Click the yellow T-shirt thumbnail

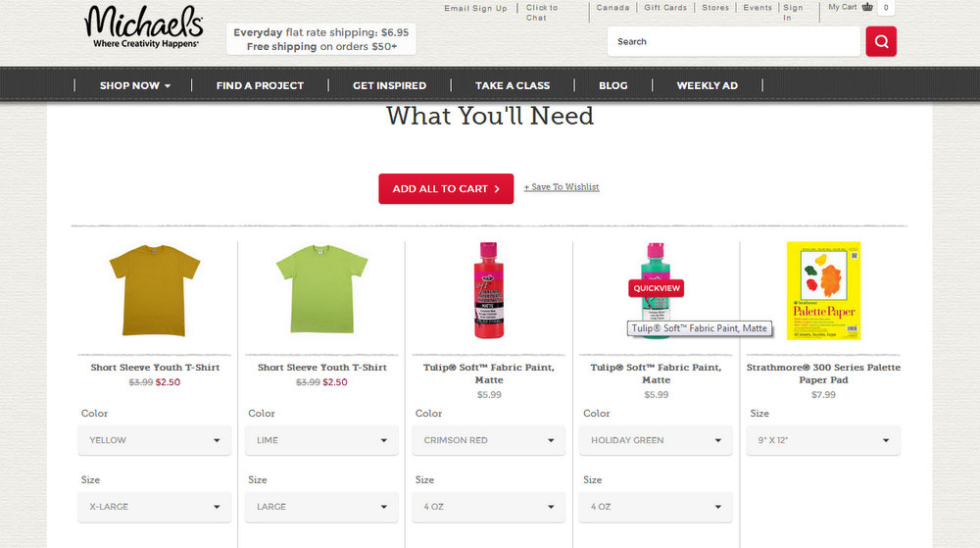[x=155, y=290]
